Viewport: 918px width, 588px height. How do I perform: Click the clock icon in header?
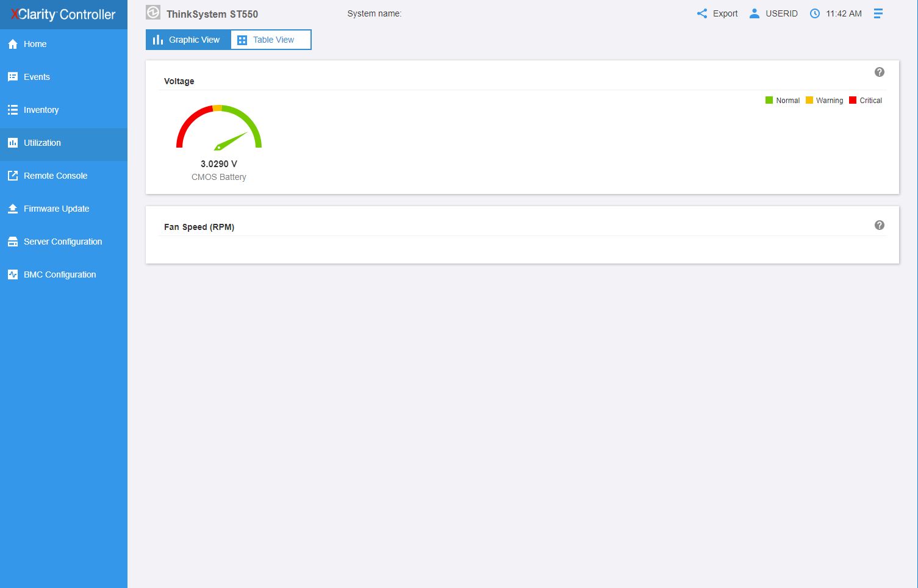(815, 13)
